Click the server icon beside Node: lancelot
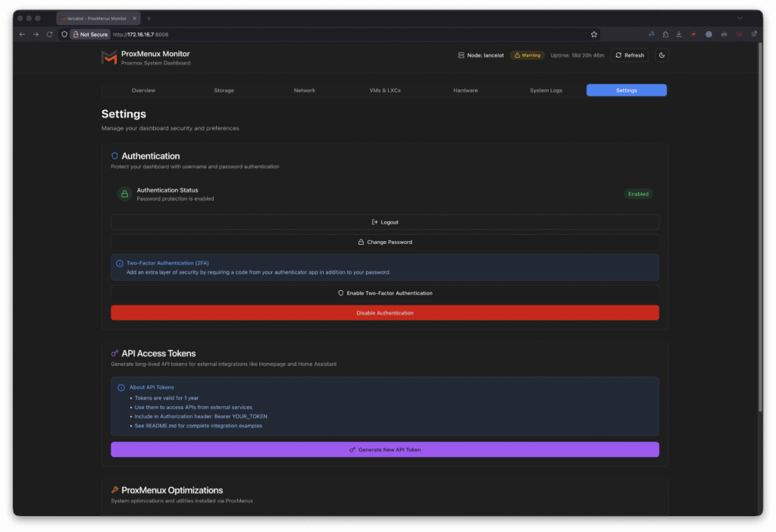 (x=461, y=55)
